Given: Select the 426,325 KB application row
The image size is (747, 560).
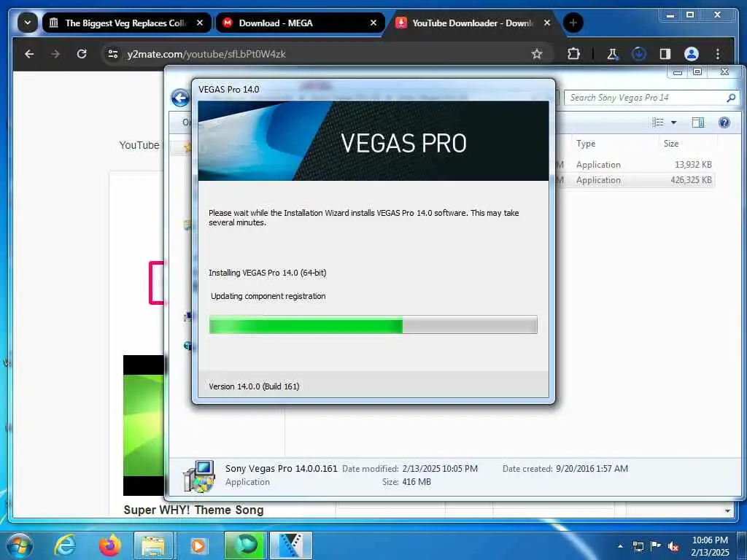Looking at the screenshot, I should (635, 180).
